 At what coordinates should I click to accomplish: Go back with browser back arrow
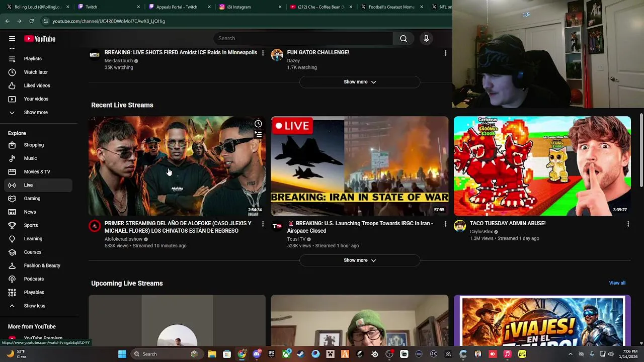coord(8,21)
